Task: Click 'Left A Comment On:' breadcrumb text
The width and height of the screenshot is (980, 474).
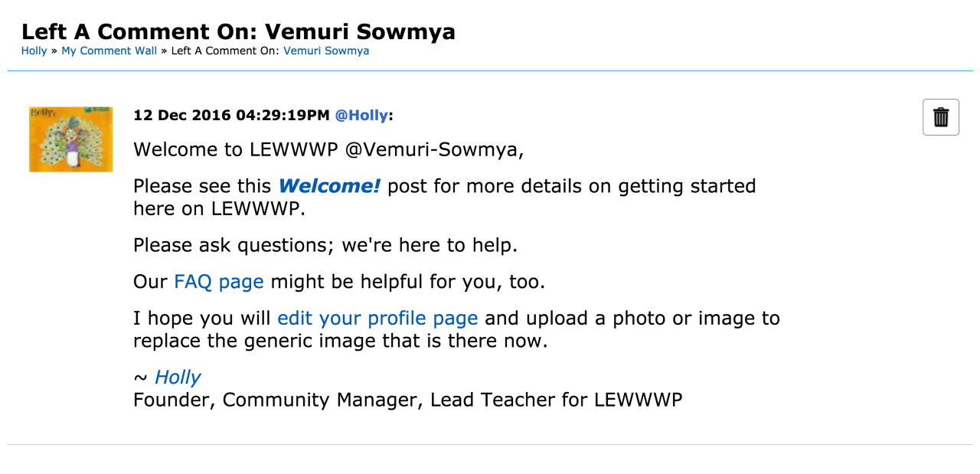Action: [225, 51]
